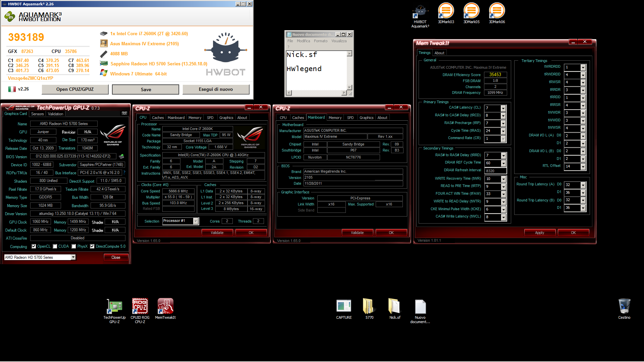Click BIOS save chip icon in GPU-Z
Viewport: 644px width, 362px height.
[121, 157]
